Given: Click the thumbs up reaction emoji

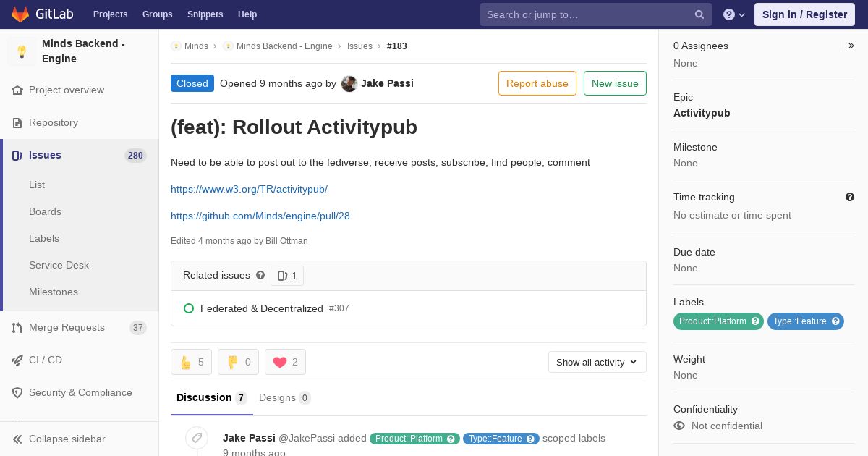Looking at the screenshot, I should (x=186, y=363).
